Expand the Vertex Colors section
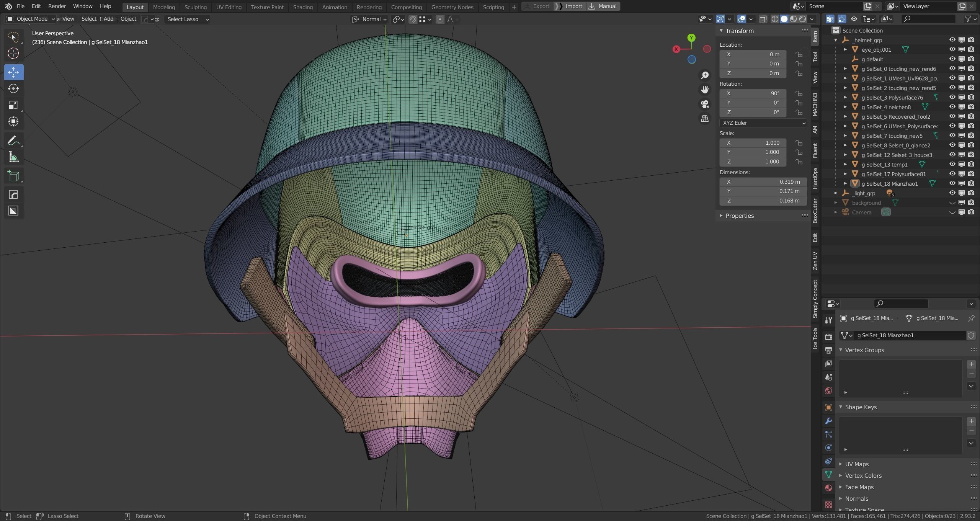The height and width of the screenshot is (521, 980). tap(841, 475)
